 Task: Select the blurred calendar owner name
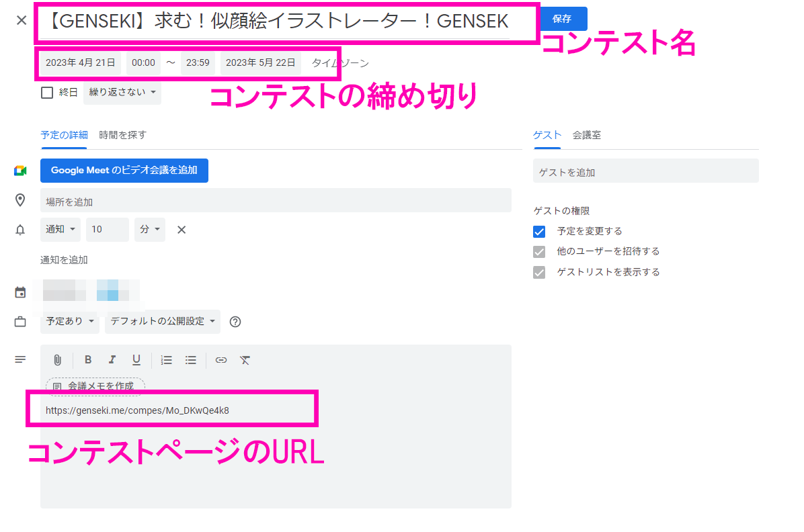click(64, 290)
